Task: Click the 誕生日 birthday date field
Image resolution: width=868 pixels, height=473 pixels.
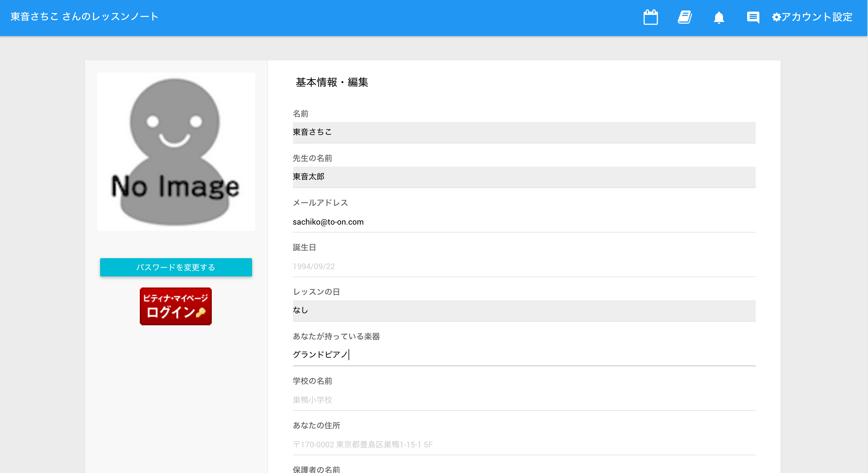Action: 524,266
